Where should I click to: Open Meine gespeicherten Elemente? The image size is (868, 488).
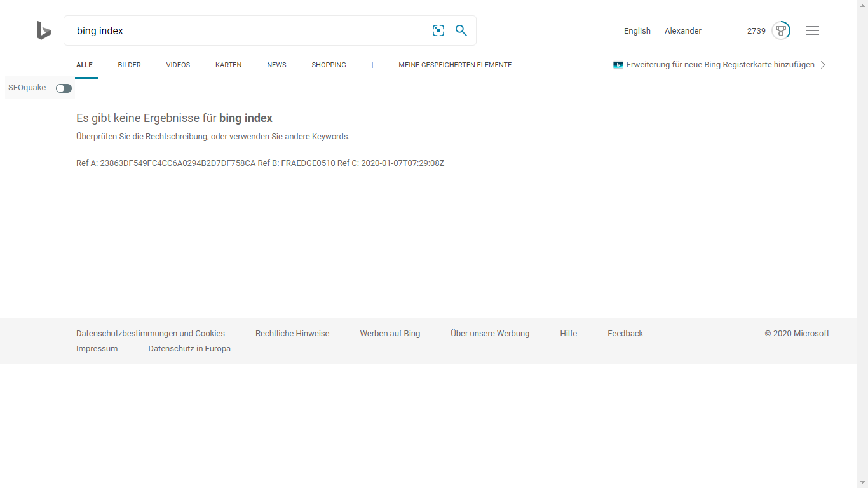click(x=455, y=65)
